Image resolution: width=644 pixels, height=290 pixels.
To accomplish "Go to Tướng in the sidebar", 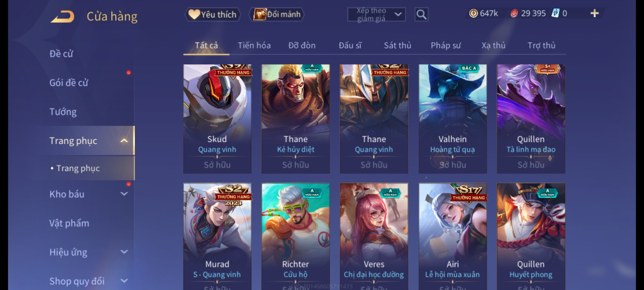I will pos(63,112).
